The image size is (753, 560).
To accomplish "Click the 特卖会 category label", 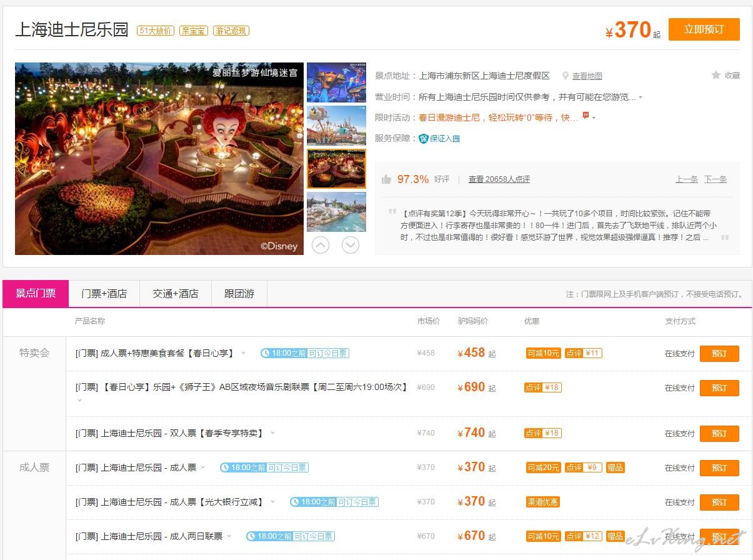I will (34, 352).
